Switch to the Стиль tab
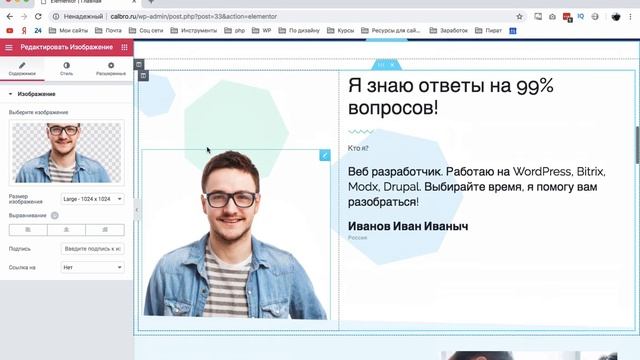Image resolution: width=640 pixels, height=360 pixels. [66, 69]
